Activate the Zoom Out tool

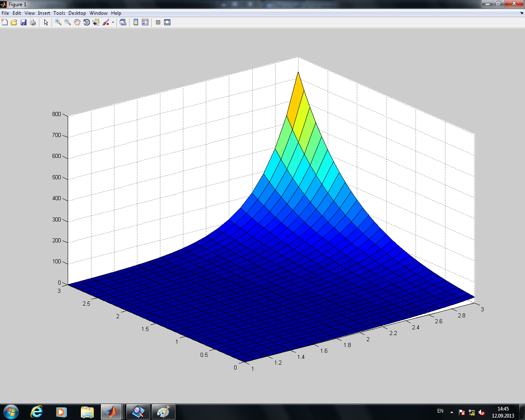(x=68, y=22)
